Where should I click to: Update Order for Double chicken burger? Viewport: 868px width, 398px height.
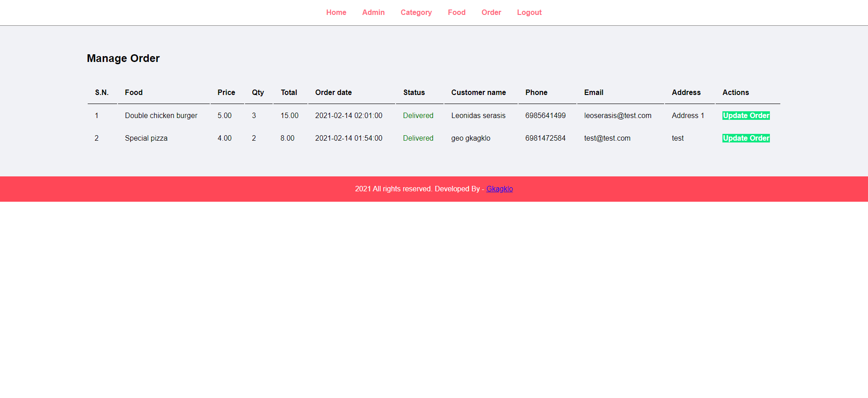pyautogui.click(x=746, y=116)
